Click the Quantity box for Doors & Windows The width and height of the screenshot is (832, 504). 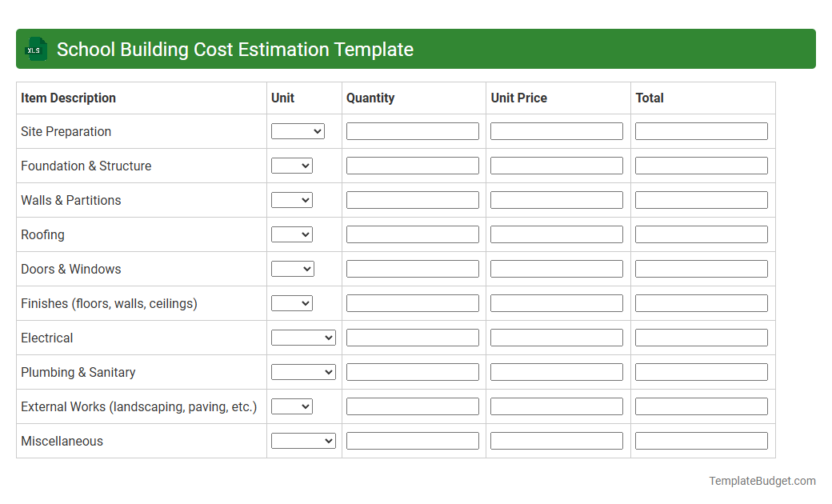[412, 268]
